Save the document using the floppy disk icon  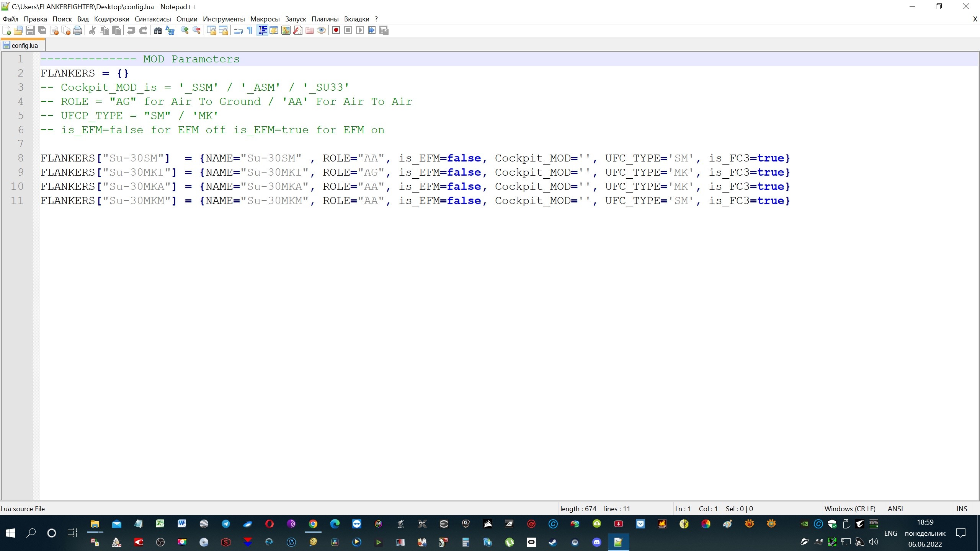pos(30,30)
